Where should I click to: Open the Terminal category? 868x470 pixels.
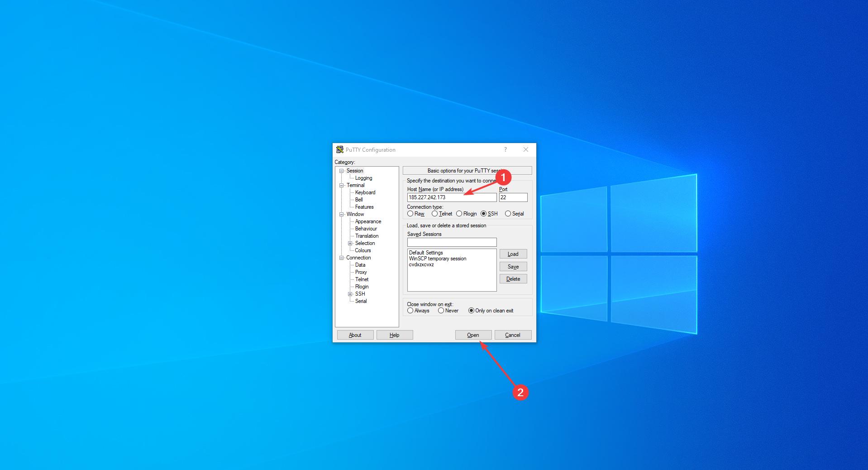coord(356,185)
